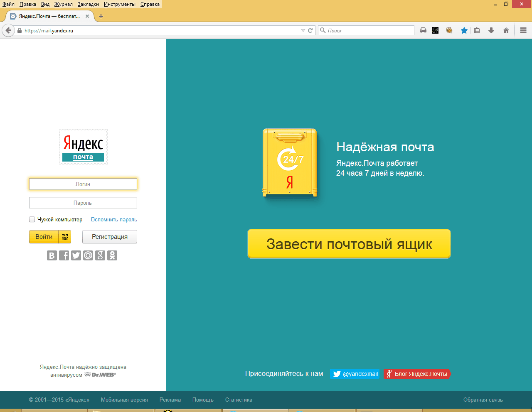The width and height of the screenshot is (532, 412).
Task: Click the browser print icon
Action: click(423, 30)
